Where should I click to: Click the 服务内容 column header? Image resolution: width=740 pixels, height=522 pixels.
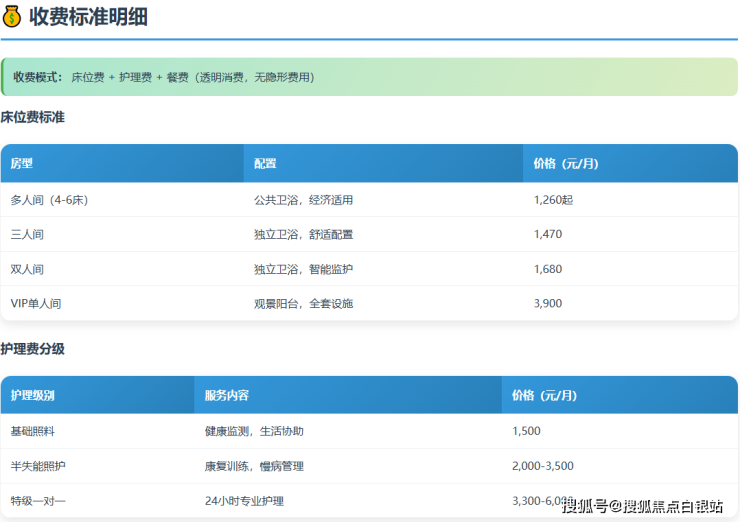tap(226, 395)
